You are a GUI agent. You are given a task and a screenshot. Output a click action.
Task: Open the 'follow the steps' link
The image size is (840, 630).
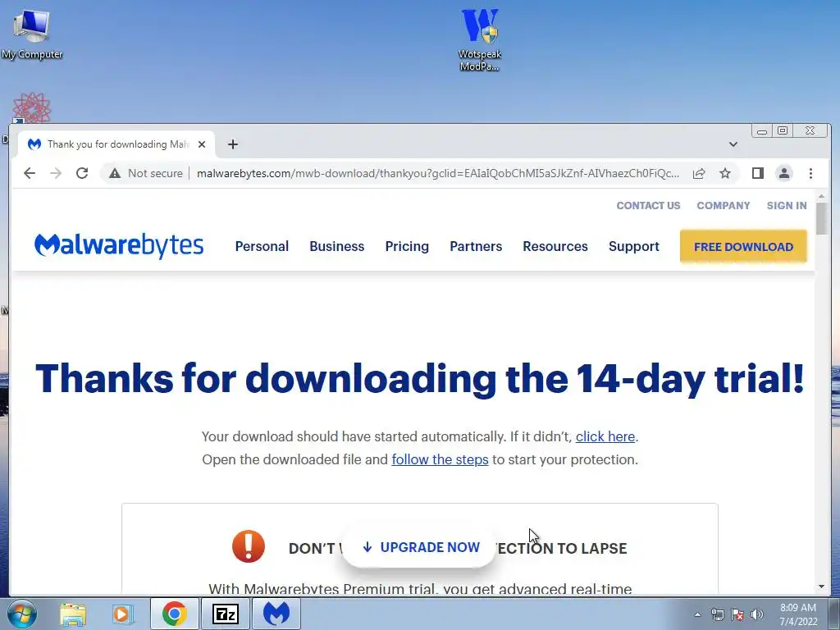440,459
